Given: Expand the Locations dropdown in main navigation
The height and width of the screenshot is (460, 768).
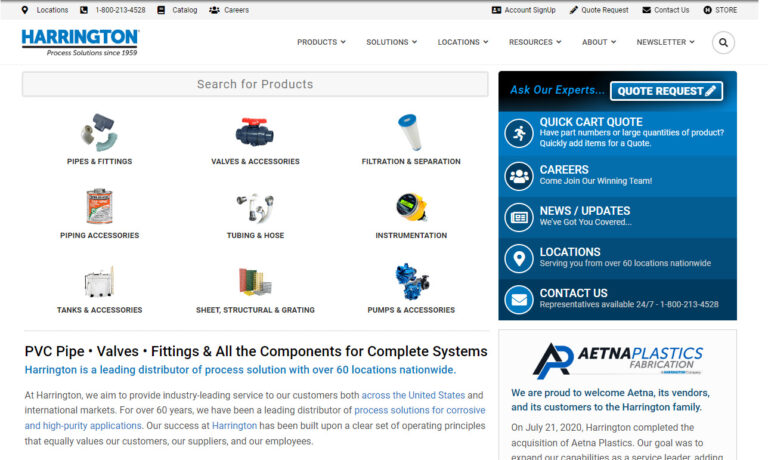Looking at the screenshot, I should [463, 42].
